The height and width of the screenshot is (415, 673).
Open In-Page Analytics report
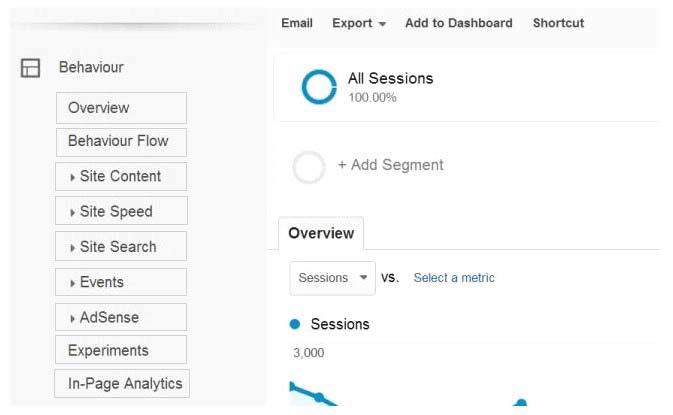pos(122,383)
